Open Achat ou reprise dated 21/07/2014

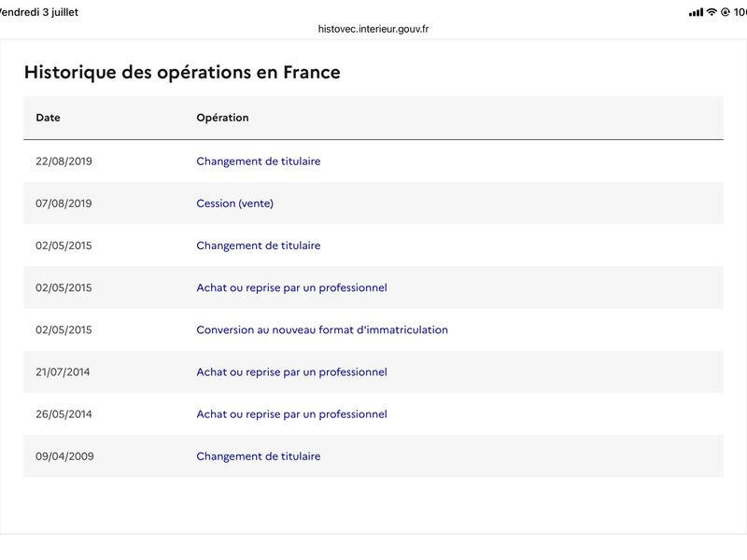291,371
